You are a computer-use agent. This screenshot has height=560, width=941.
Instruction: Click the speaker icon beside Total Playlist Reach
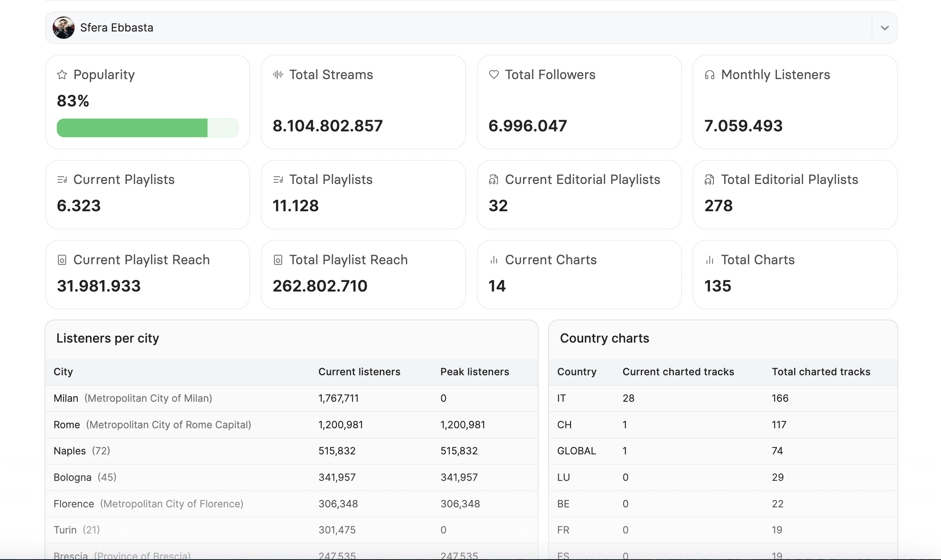coord(278,260)
